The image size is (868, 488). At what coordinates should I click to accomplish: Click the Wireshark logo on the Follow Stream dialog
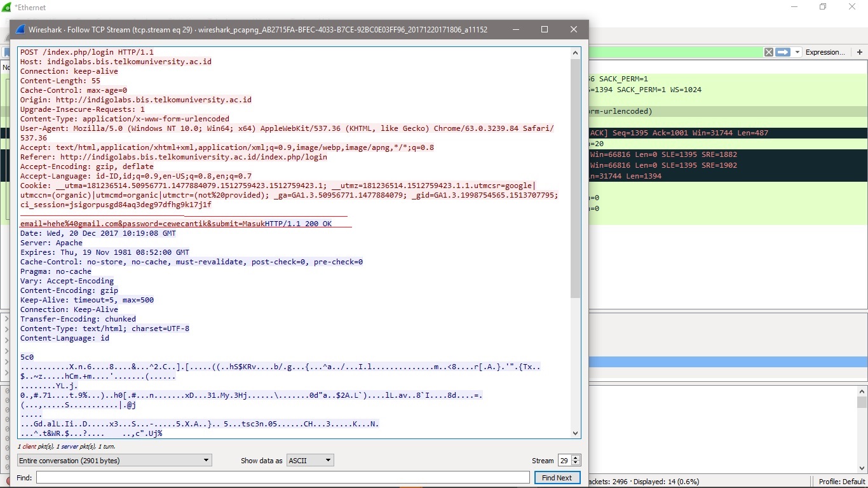coord(19,29)
